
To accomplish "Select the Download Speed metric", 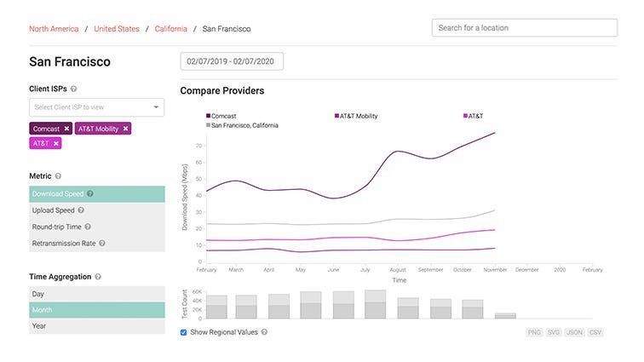I will tap(97, 194).
